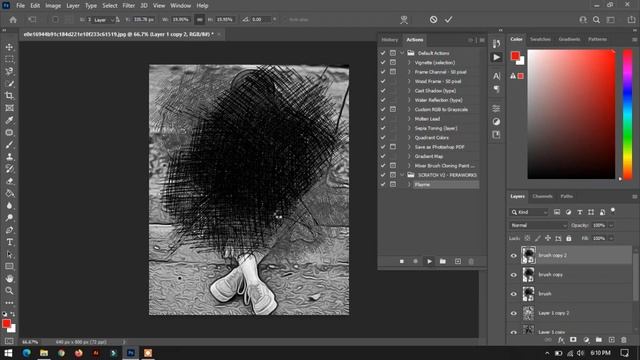Click the foreground red swatch in Color panel
The height and width of the screenshot is (360, 640).
click(x=515, y=56)
